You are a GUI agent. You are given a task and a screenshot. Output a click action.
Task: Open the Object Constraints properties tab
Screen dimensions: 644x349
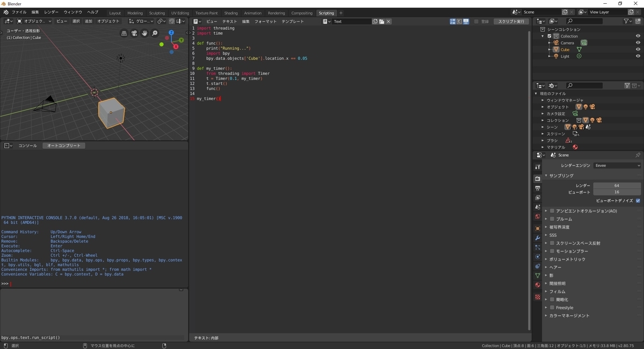pyautogui.click(x=537, y=266)
